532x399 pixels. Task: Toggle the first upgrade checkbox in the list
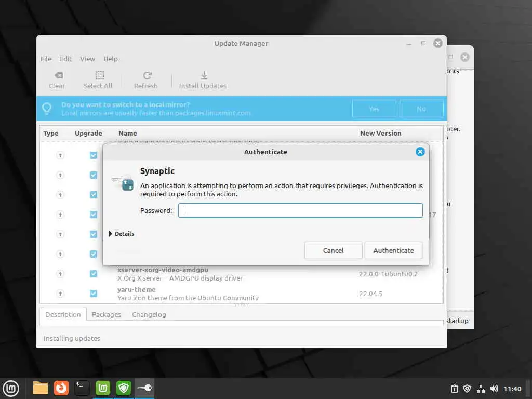click(x=94, y=155)
